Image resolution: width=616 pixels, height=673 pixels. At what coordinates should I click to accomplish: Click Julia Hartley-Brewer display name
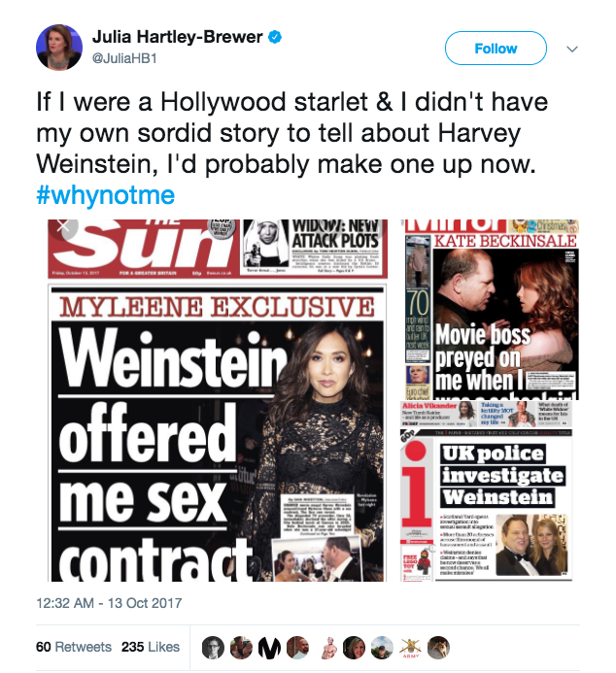[177, 37]
